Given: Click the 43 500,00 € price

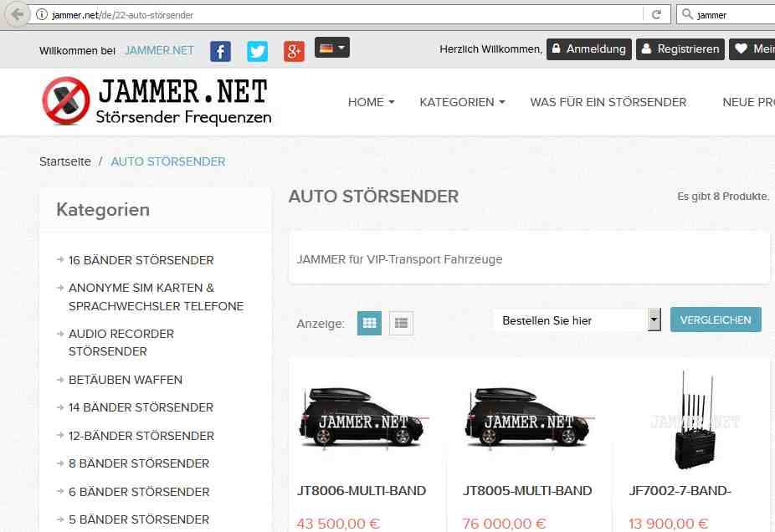Looking at the screenshot, I should click(x=338, y=523).
